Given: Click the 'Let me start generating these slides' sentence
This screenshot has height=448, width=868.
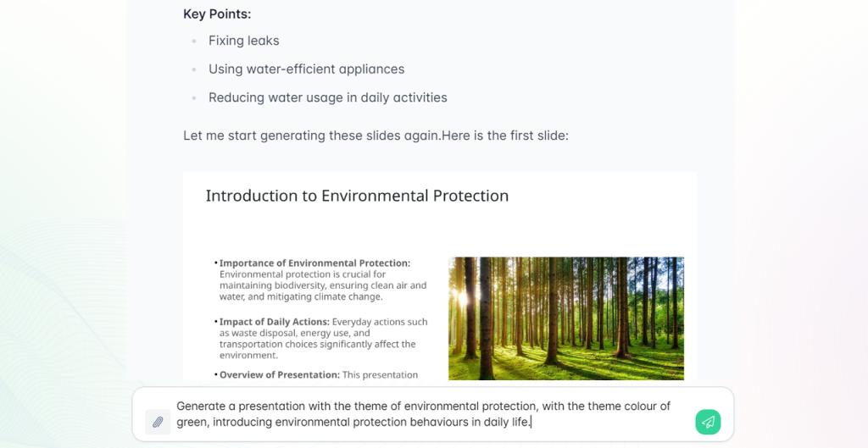Looking at the screenshot, I should [311, 136].
